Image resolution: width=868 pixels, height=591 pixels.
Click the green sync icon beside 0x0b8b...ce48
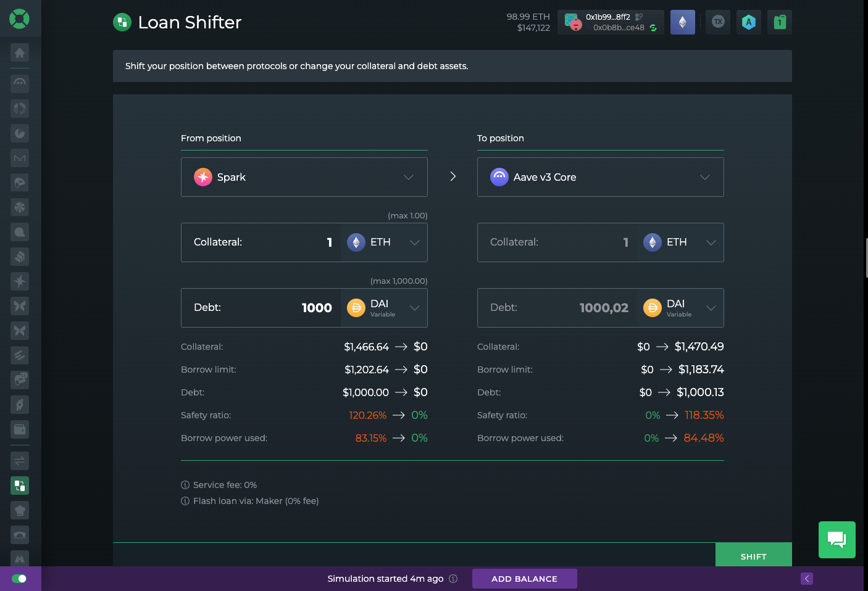[x=653, y=28]
